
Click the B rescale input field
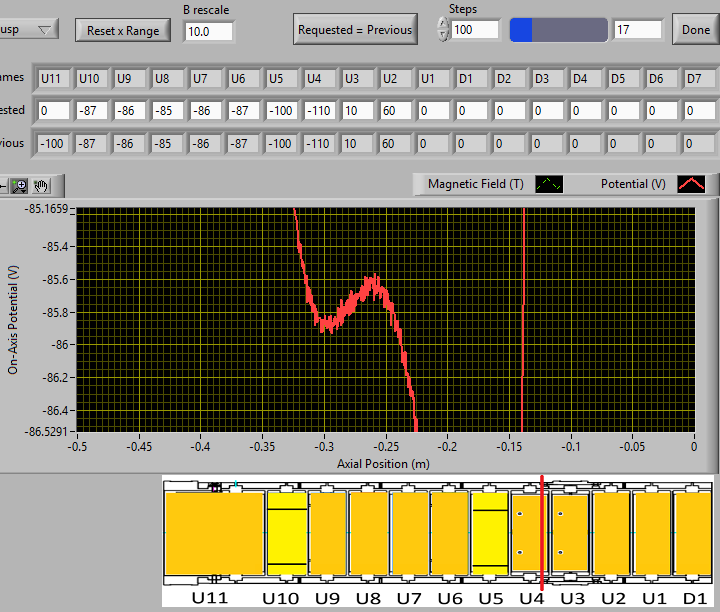pos(209,31)
